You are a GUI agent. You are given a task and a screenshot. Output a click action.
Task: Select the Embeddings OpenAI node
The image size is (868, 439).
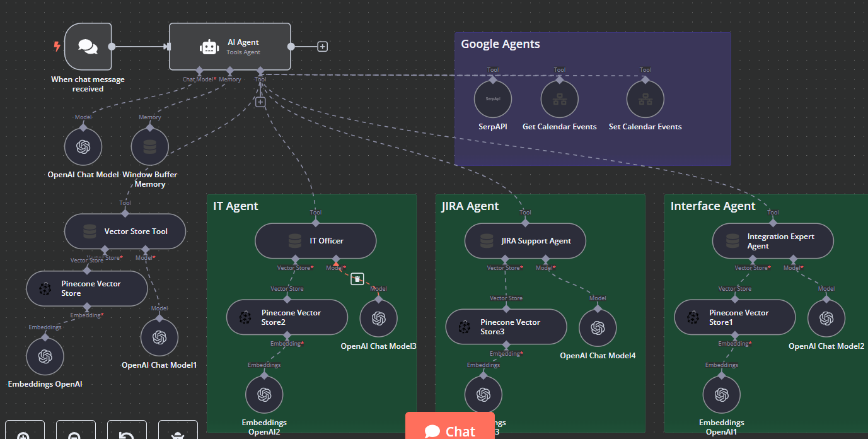pos(45,356)
